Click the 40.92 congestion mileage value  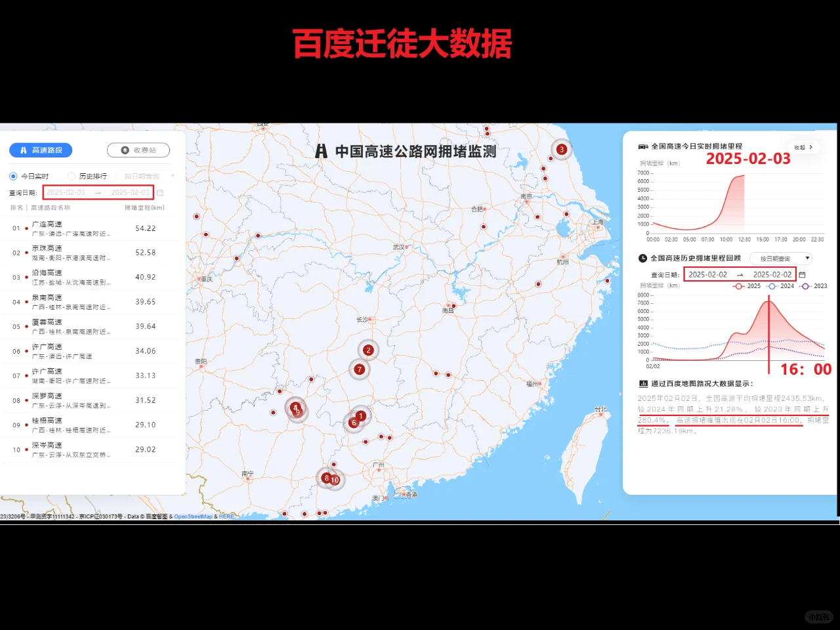[146, 277]
